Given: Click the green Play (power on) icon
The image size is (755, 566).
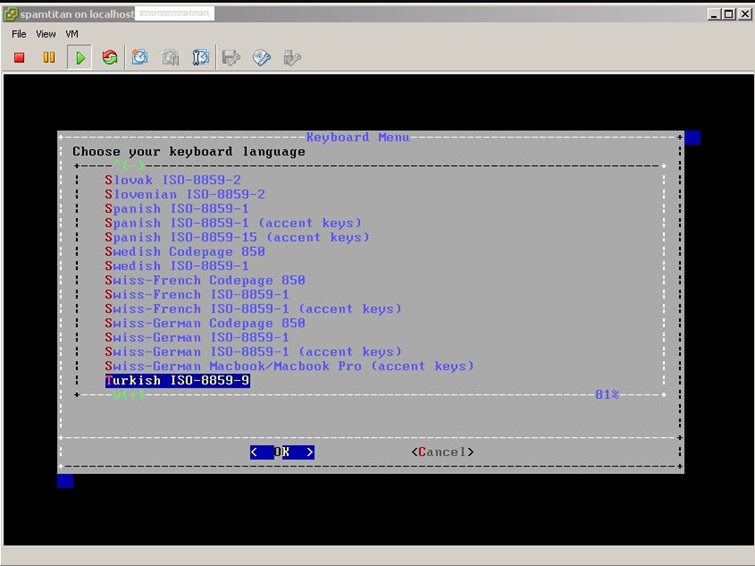Looking at the screenshot, I should point(80,58).
